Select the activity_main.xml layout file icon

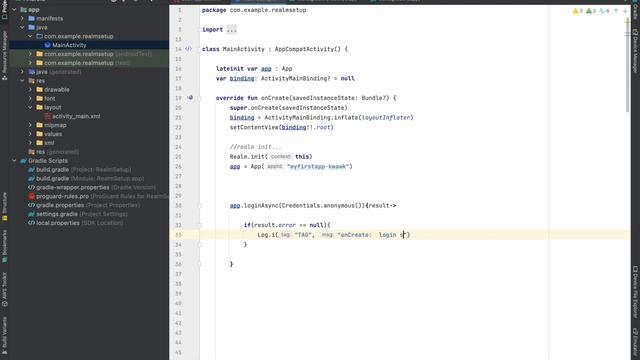[x=47, y=116]
